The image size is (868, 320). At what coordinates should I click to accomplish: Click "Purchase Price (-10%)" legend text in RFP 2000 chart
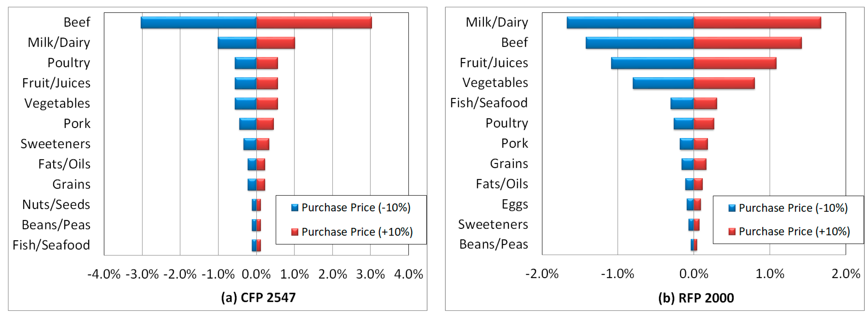(793, 208)
